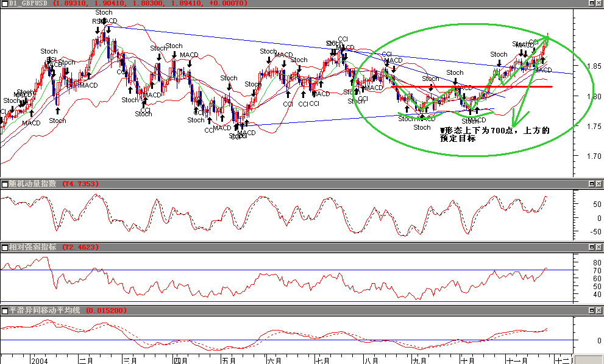Select the D1_GBPUSD title text
The width and height of the screenshot is (604, 364).
click(28, 3)
